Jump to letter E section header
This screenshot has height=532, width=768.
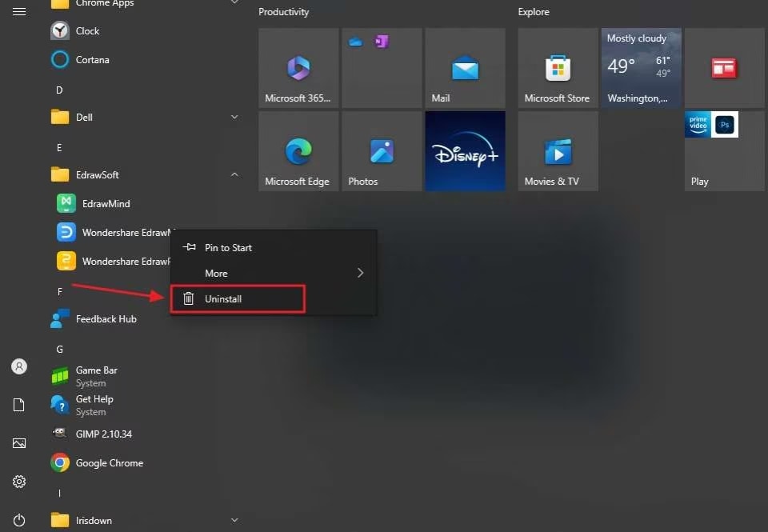59,147
